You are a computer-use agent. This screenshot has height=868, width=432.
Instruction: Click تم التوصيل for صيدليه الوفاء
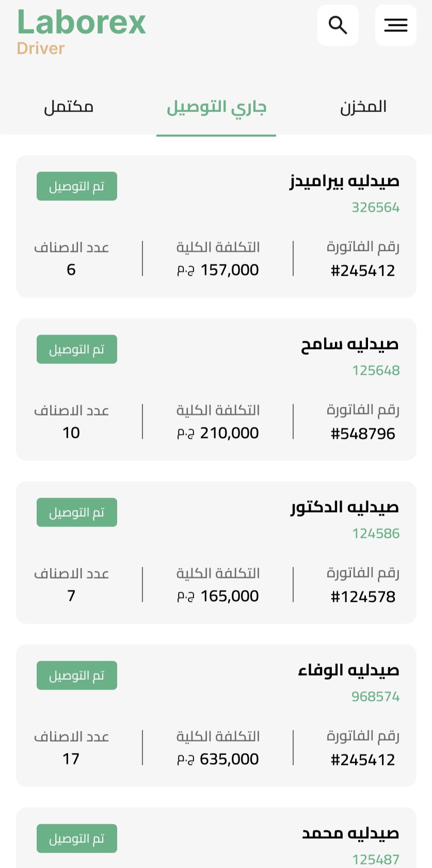77,676
